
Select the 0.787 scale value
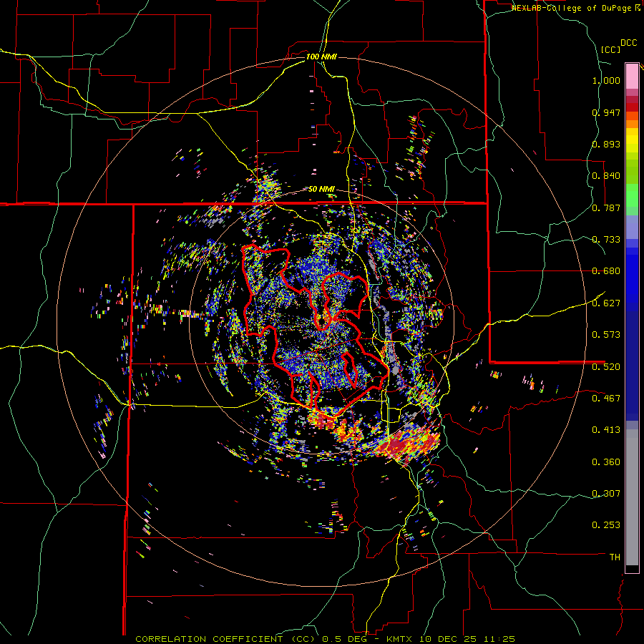606,208
